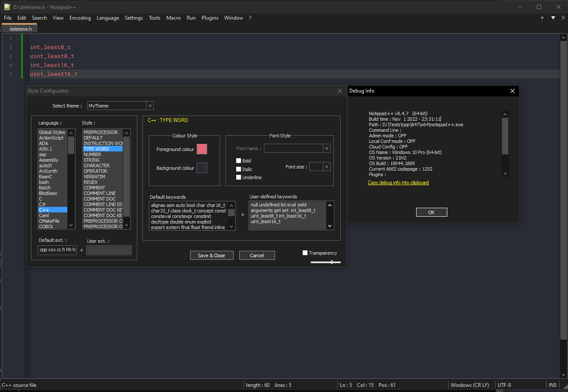The height and width of the screenshot is (392, 568).
Task: Click the line uint_least8_t in the editor
Action: tap(52, 56)
